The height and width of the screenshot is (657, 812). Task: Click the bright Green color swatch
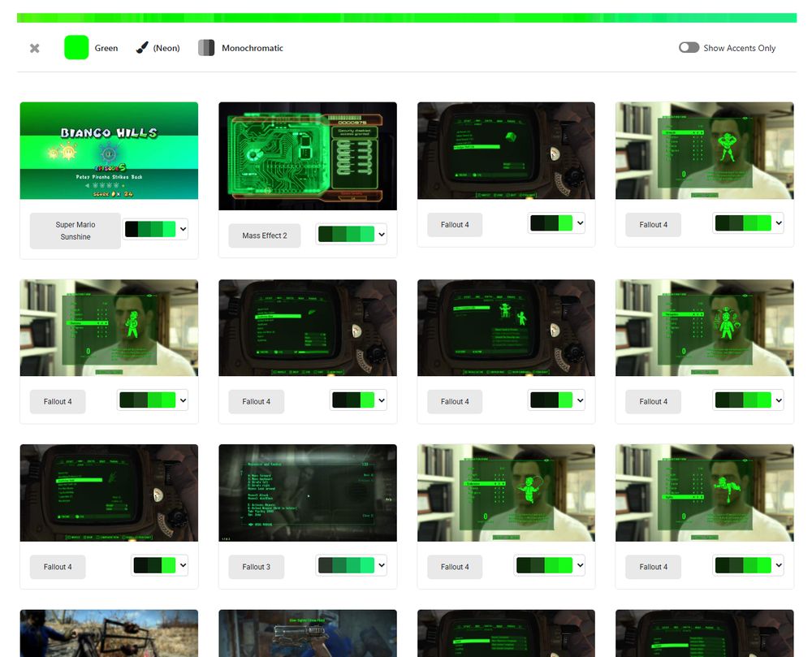click(76, 48)
